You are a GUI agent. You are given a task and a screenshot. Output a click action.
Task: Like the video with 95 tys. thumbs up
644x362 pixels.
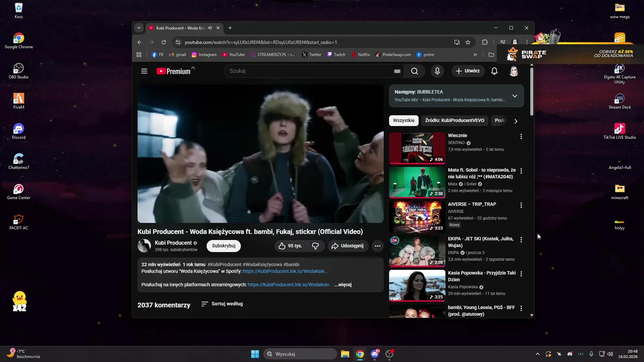(290, 246)
